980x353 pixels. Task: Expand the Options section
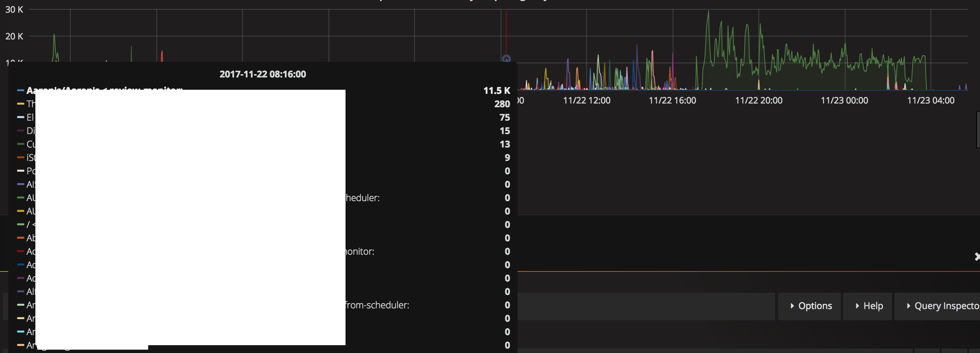[x=809, y=306]
